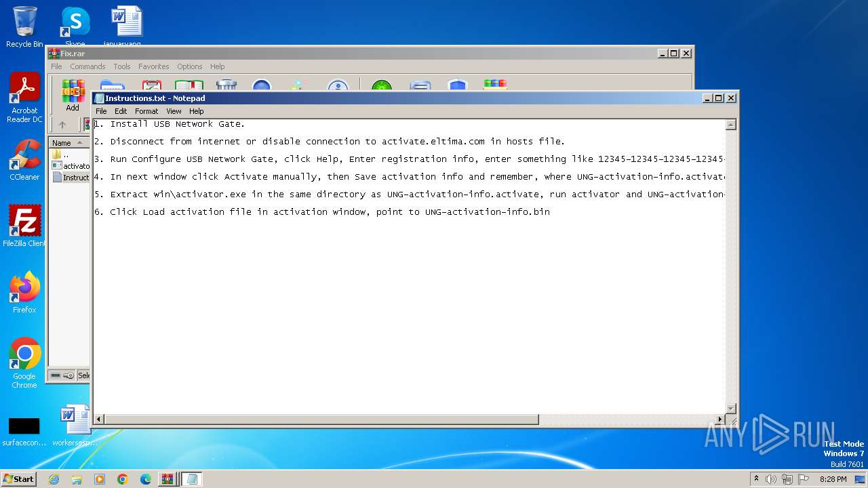The height and width of the screenshot is (488, 868).
Task: Sort WinRAR file list by Name column
Action: (x=69, y=142)
